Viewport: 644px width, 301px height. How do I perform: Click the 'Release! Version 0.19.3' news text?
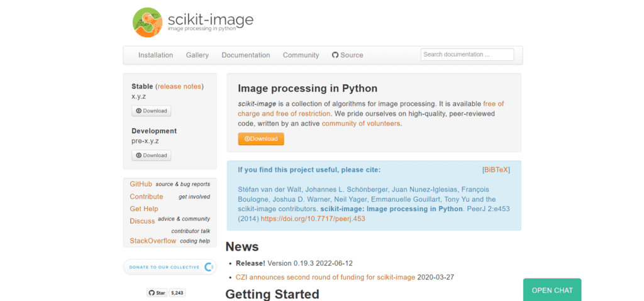coord(294,263)
